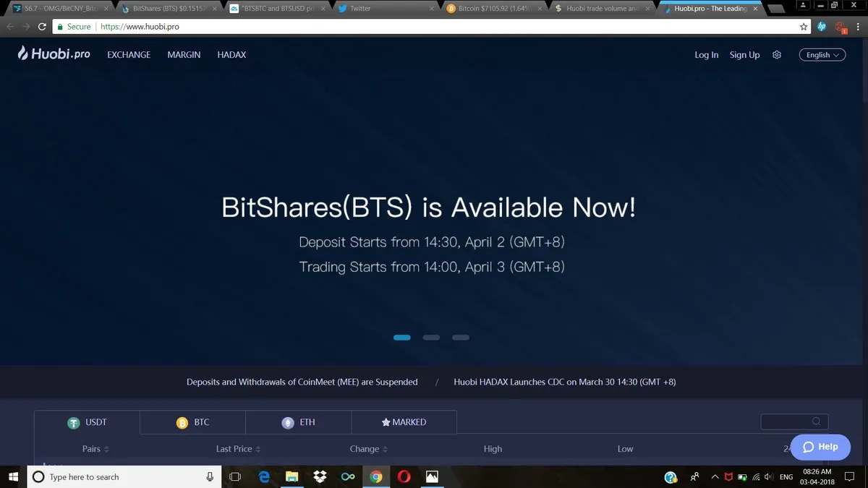Screen dimensions: 868x488
Task: Bookmark this page with the star icon
Action: click(804, 27)
